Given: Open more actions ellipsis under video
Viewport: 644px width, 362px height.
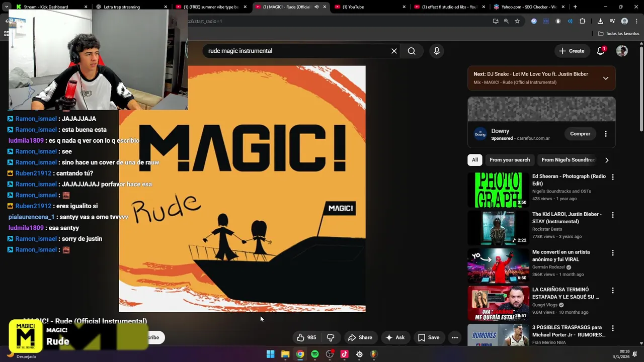Looking at the screenshot, I should 455,337.
